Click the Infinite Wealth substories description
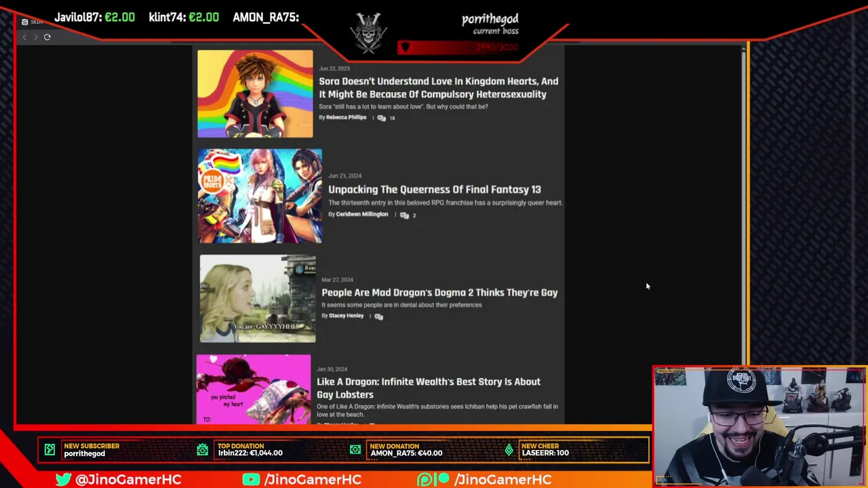 point(437,410)
